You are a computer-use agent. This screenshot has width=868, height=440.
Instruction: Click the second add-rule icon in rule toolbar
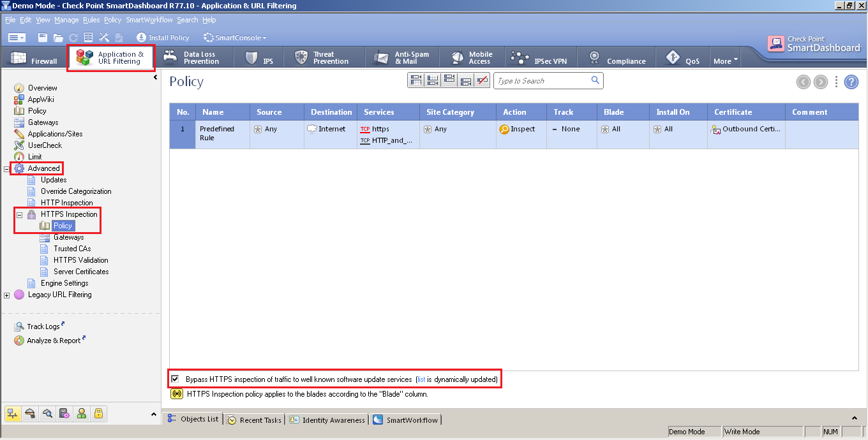click(x=433, y=81)
